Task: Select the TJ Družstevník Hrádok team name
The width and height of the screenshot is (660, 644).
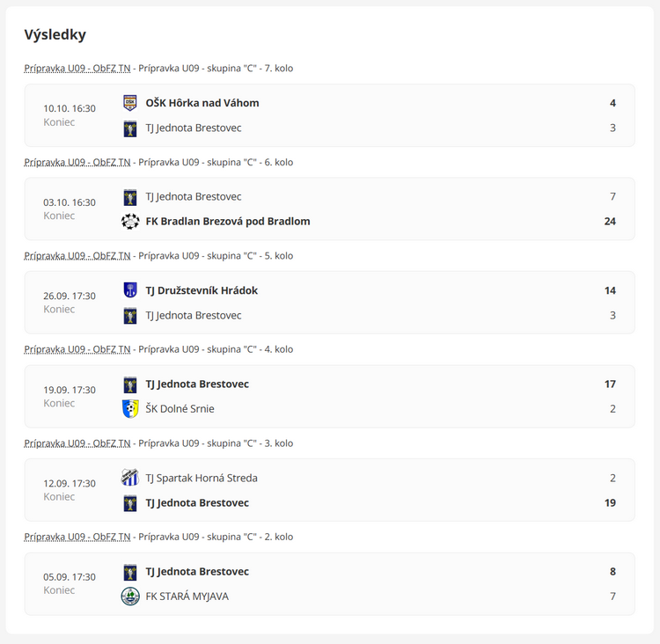Action: pyautogui.click(x=202, y=290)
